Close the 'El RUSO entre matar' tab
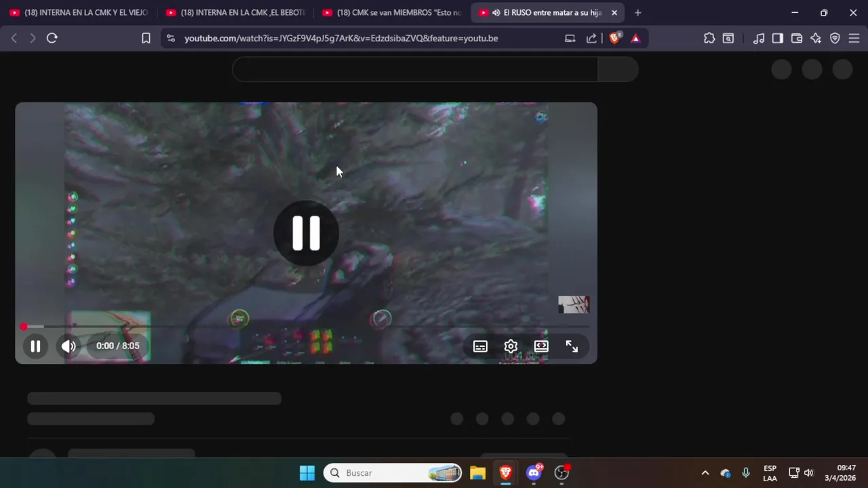Viewport: 868px width, 488px height. click(614, 12)
